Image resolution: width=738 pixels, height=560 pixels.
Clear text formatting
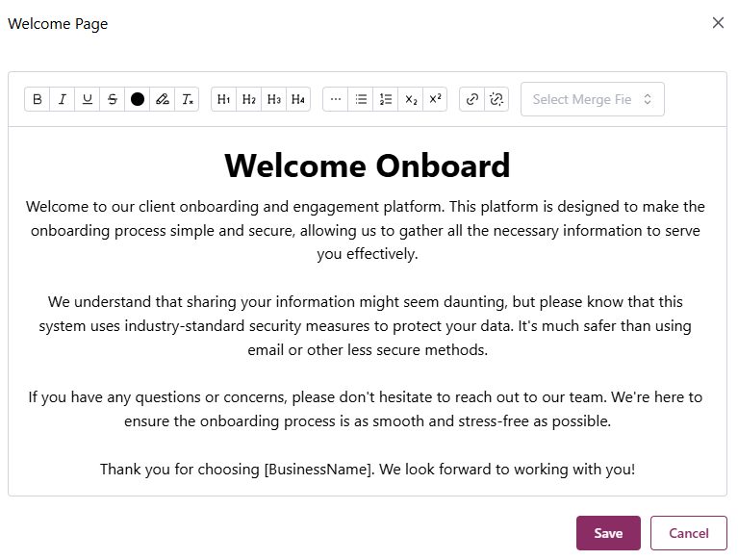(188, 99)
